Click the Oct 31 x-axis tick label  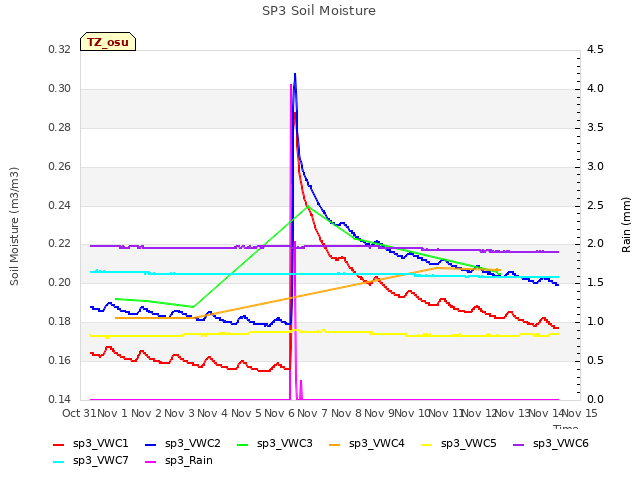coord(79,413)
